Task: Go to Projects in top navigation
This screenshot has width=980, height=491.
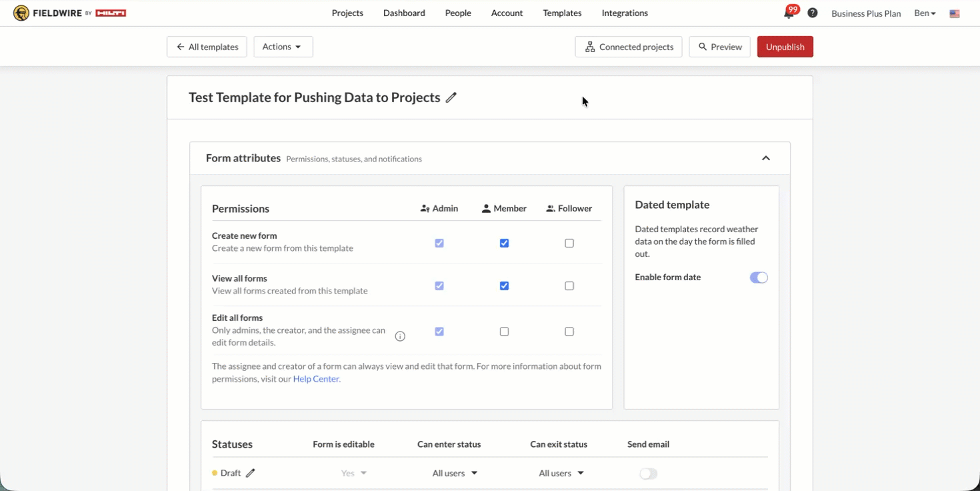Action: pos(347,13)
